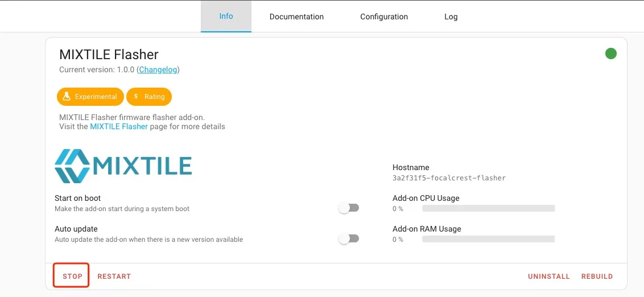
Task: Click 'MIXTILE Flasher firmware flasher add-on.' description
Action: [132, 117]
